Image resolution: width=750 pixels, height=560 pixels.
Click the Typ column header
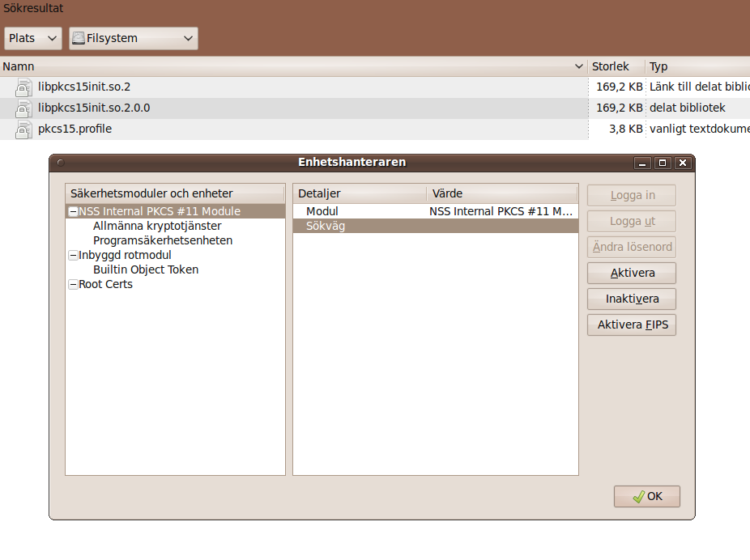coord(698,66)
